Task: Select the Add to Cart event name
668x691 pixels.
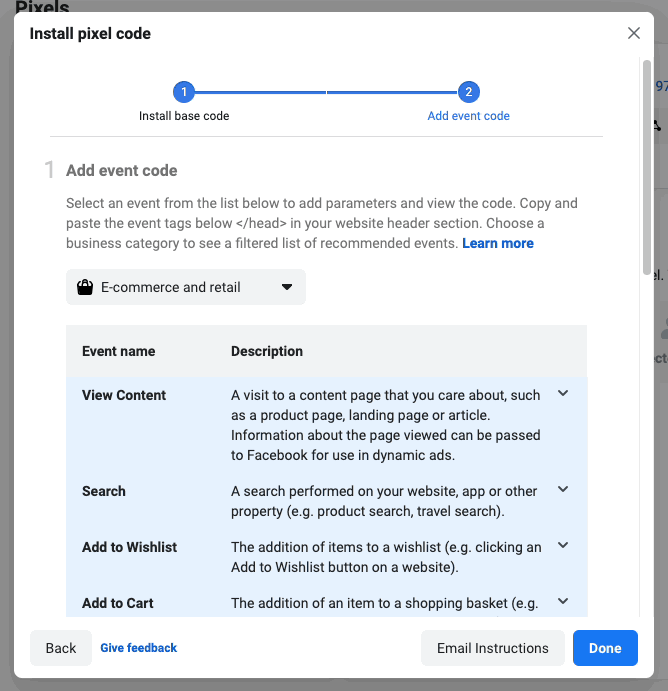Action: click(x=117, y=603)
